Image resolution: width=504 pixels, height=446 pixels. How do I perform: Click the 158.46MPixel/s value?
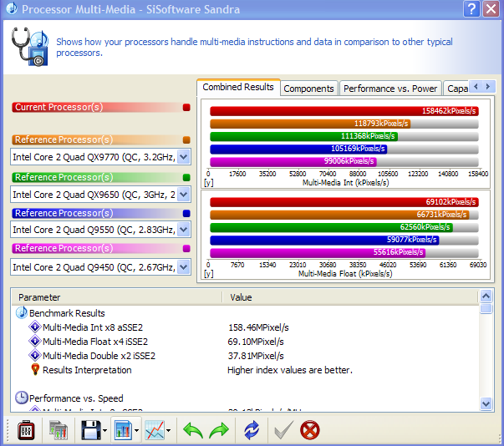[258, 327]
